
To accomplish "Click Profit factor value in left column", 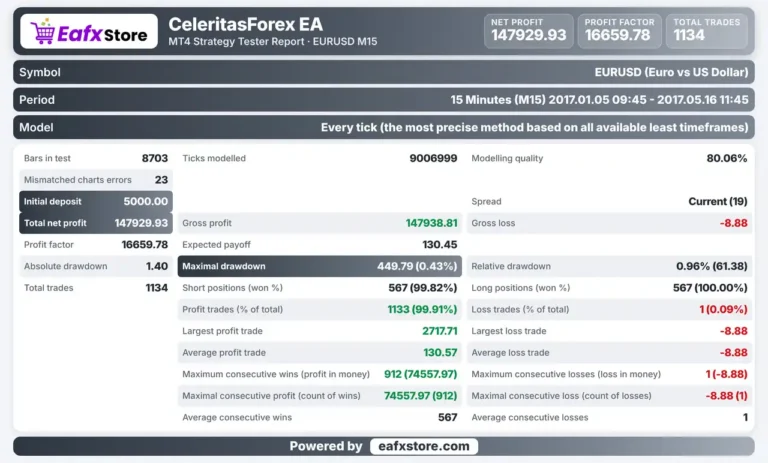I will click(x=144, y=244).
